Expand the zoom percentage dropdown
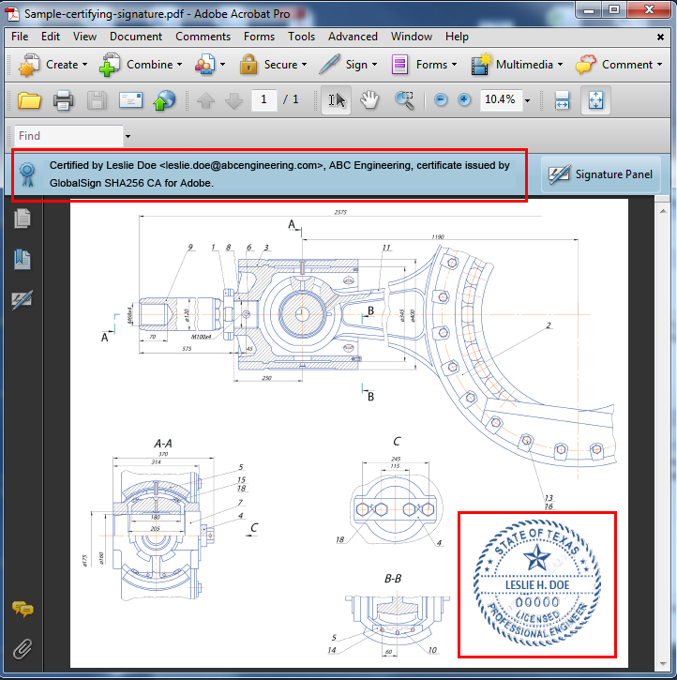 tap(527, 100)
